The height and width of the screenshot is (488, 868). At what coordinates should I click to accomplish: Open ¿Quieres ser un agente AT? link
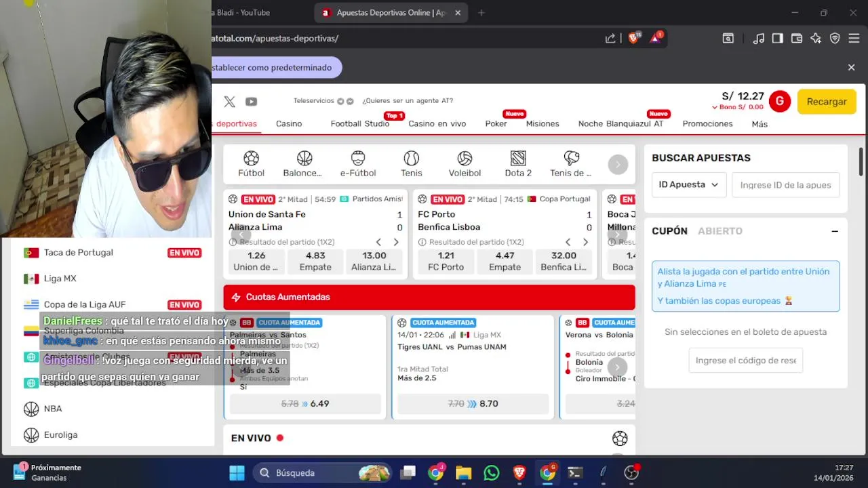click(408, 101)
